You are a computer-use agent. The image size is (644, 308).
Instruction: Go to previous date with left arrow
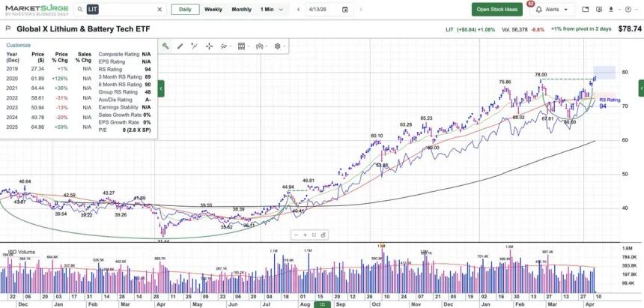299,9
